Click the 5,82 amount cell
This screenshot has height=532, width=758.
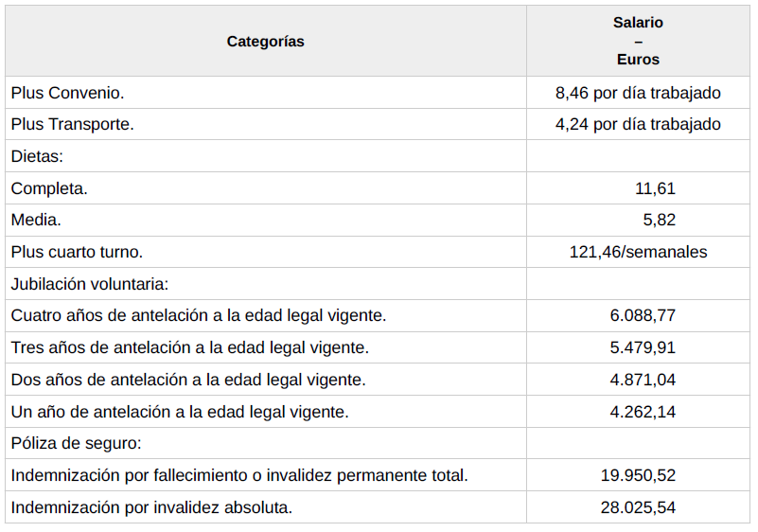[x=659, y=220]
